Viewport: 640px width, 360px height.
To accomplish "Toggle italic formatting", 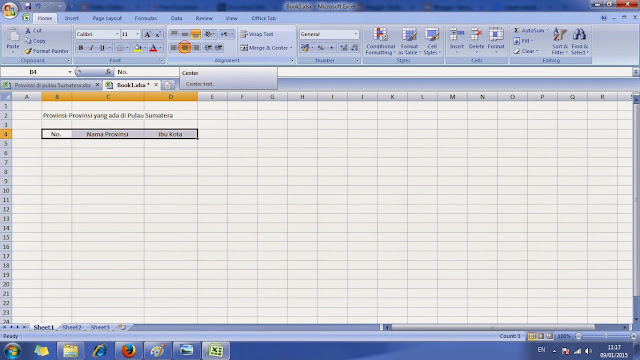I will [91, 48].
